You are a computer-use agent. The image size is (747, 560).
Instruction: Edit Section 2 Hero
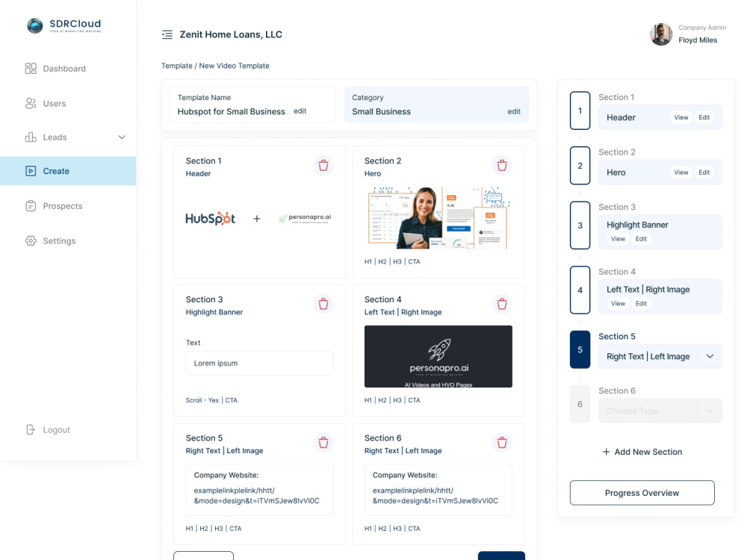(704, 172)
